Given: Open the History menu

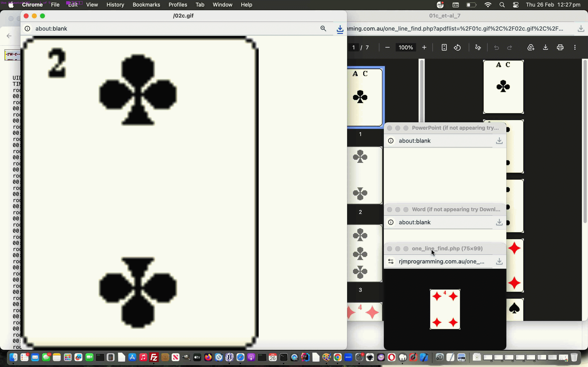Looking at the screenshot, I should (x=115, y=5).
